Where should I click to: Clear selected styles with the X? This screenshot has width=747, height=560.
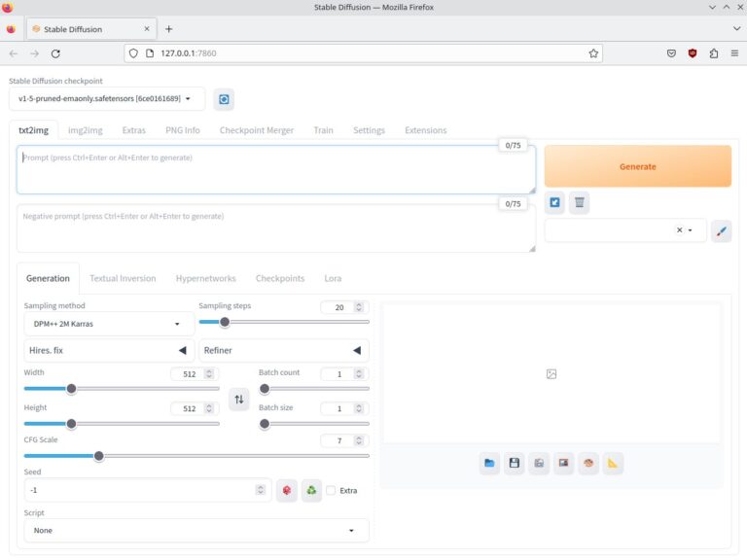click(679, 230)
